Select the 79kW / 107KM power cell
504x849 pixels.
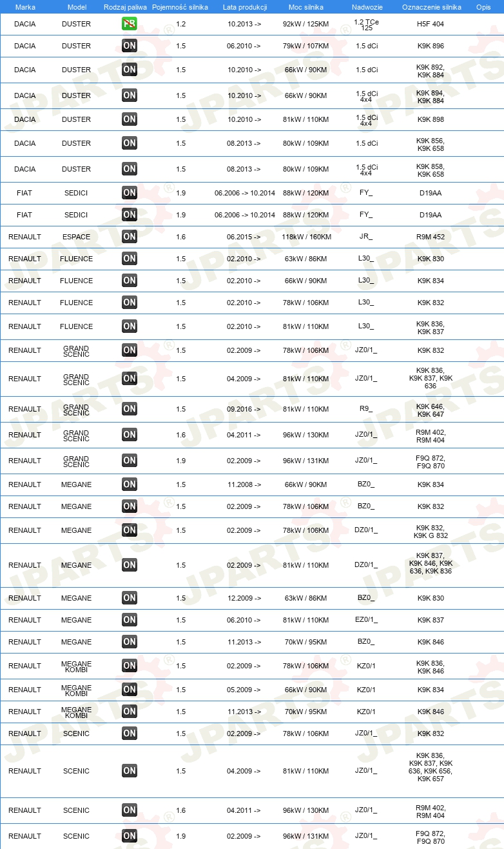(x=306, y=46)
